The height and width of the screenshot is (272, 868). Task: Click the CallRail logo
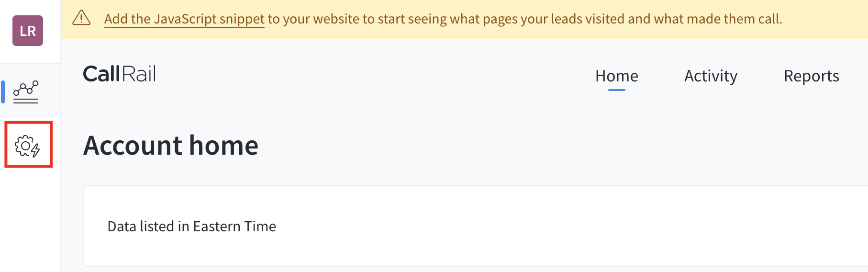point(119,74)
